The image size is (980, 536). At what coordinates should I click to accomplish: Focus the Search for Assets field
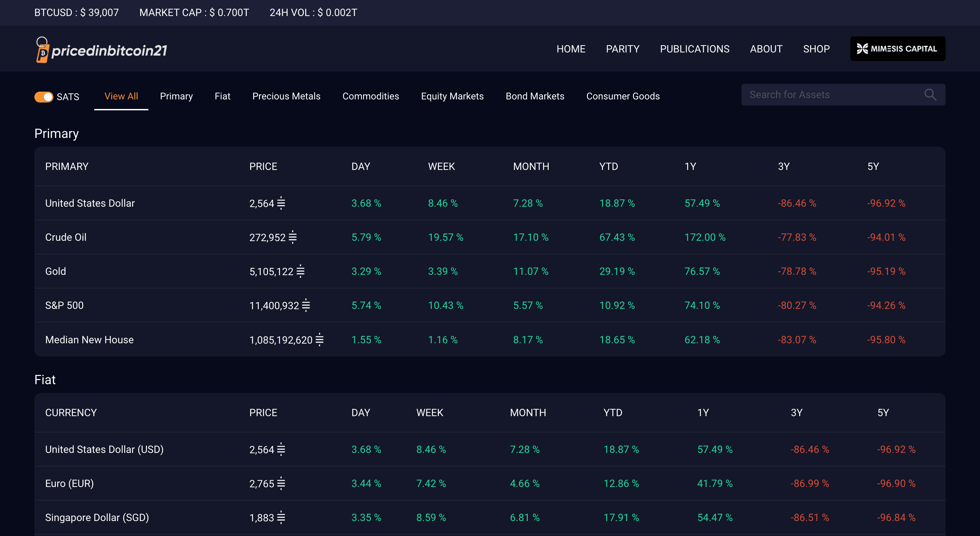(843, 95)
